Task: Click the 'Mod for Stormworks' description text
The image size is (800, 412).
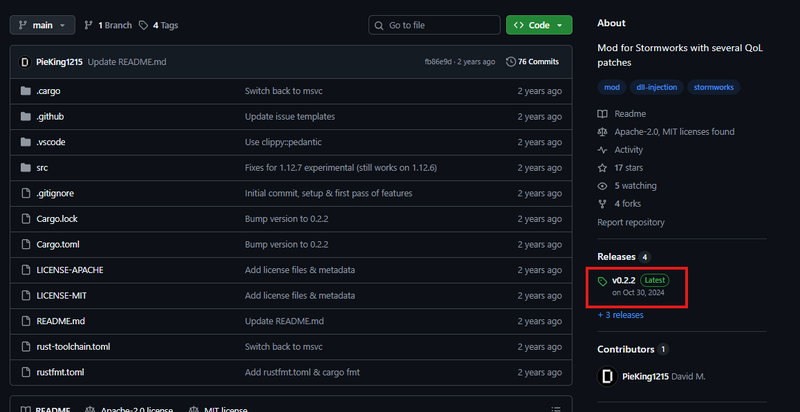Action: pos(680,55)
